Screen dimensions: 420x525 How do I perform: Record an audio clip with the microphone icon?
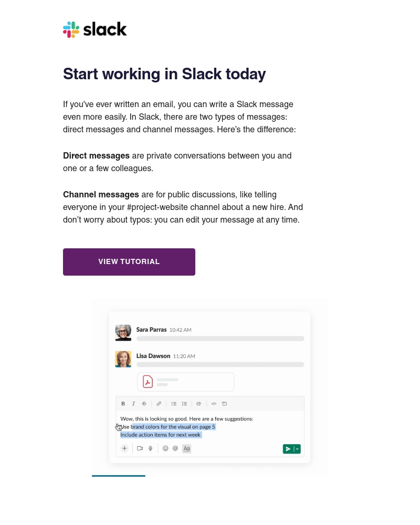pyautogui.click(x=151, y=448)
